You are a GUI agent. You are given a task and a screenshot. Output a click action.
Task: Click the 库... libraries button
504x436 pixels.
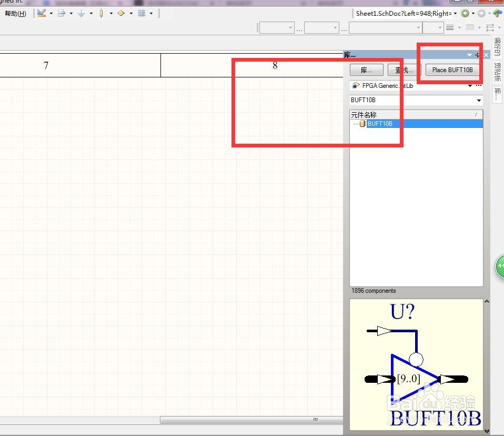367,70
